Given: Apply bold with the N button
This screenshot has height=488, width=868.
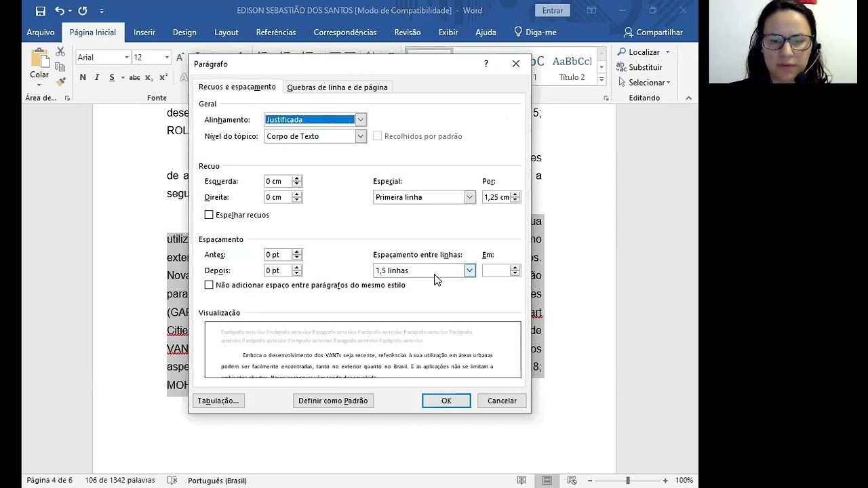Looking at the screenshot, I should tap(83, 77).
